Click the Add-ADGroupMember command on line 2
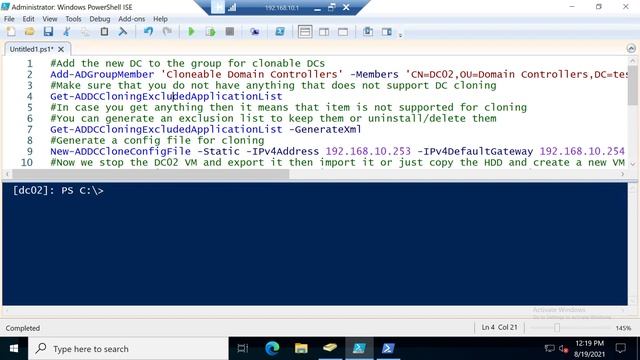The image size is (640, 360). 102,74
